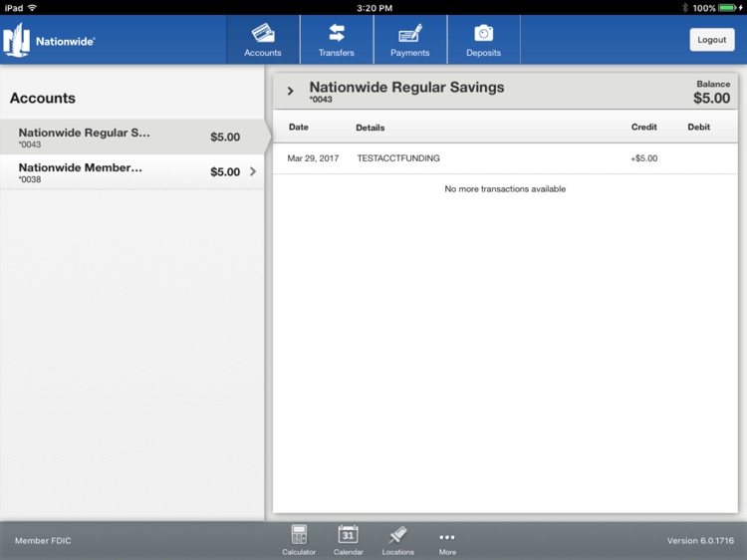Screen dimensions: 747x560
Task: Click the Mar 29, 2017 transaction date
Action: tap(313, 158)
